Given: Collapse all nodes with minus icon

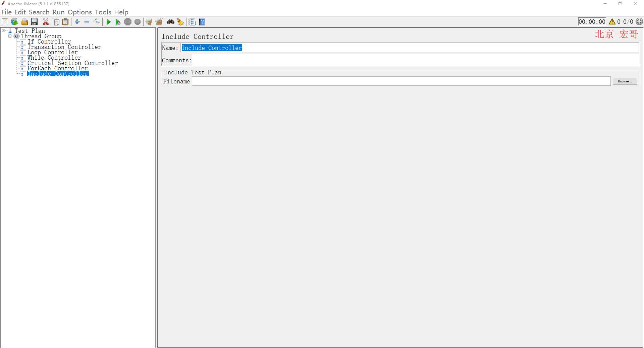Looking at the screenshot, I should point(87,22).
